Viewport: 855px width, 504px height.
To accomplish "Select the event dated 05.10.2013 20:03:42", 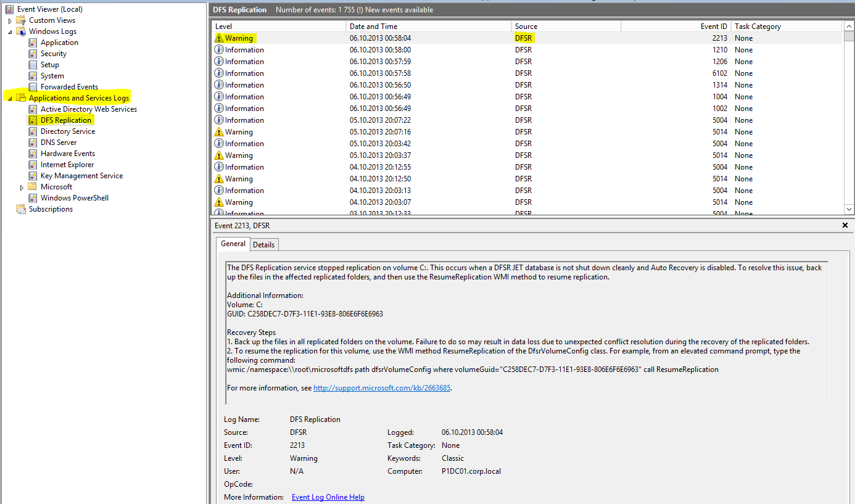I will [x=527, y=144].
